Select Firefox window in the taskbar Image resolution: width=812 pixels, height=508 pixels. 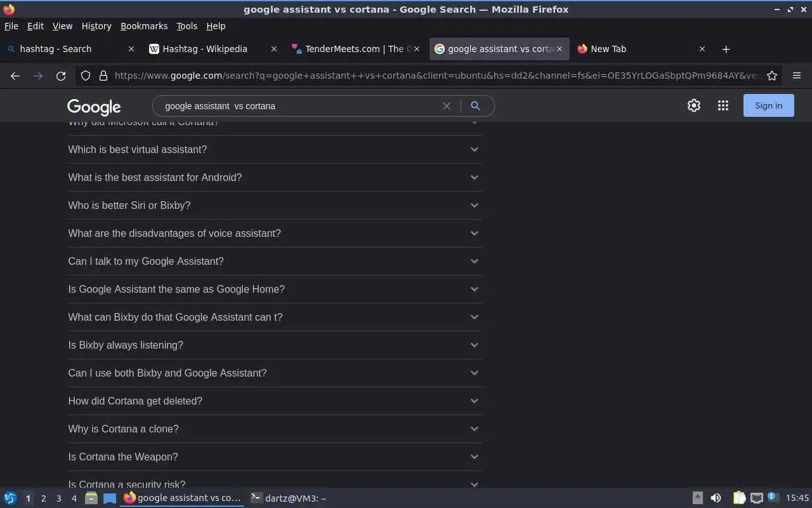[182, 498]
